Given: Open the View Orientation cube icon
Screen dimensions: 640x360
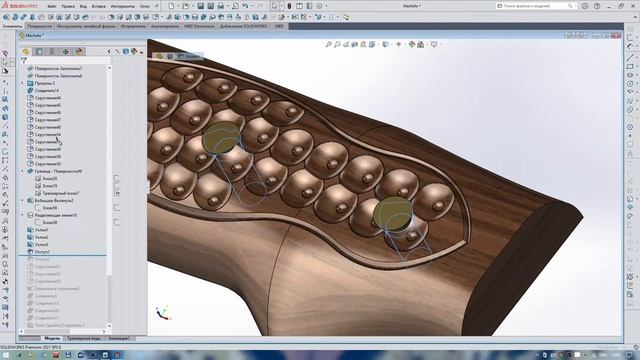Looking at the screenshot, I should [x=372, y=44].
